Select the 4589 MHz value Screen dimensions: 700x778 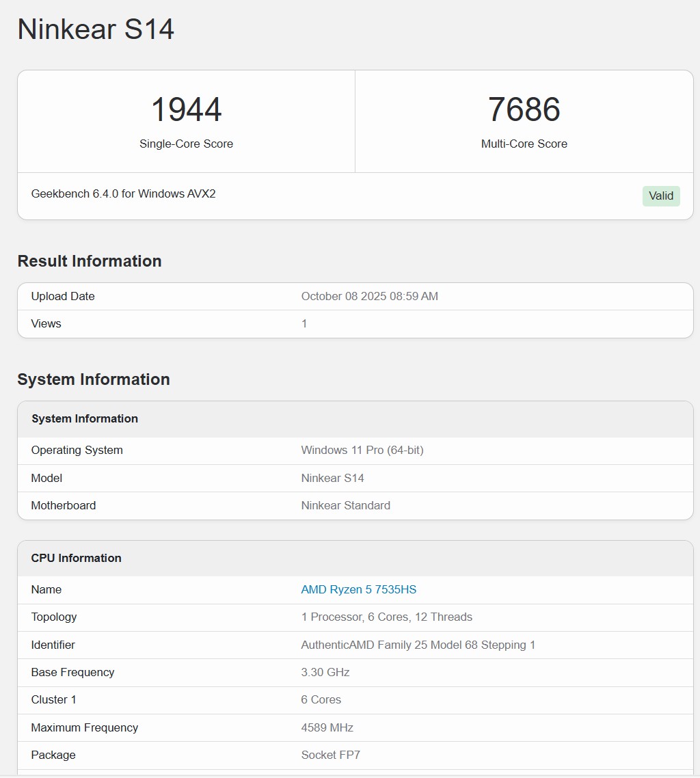[327, 727]
